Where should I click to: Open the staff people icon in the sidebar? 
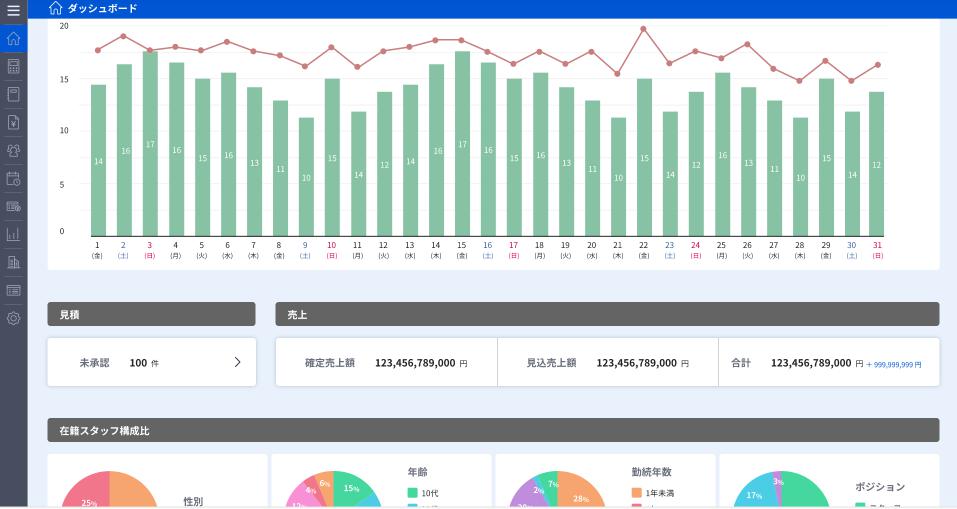pos(13,150)
